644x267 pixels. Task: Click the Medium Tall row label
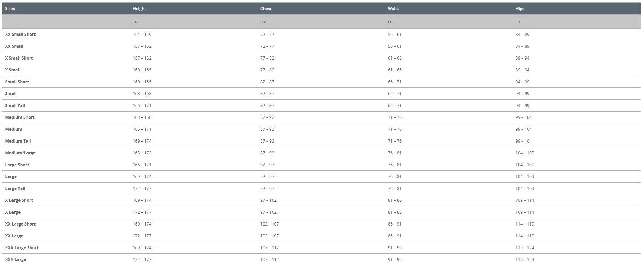point(18,141)
